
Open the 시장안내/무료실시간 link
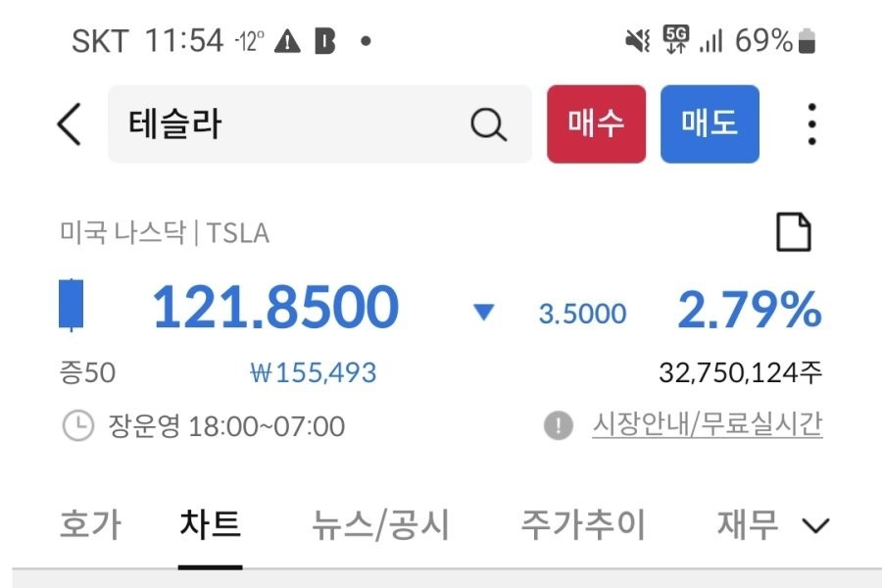pyautogui.click(x=707, y=425)
